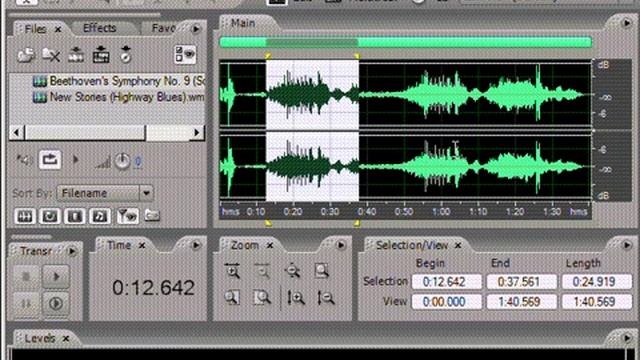Click 0:50 on the timeline ruler
The image size is (640, 360).
404,212
